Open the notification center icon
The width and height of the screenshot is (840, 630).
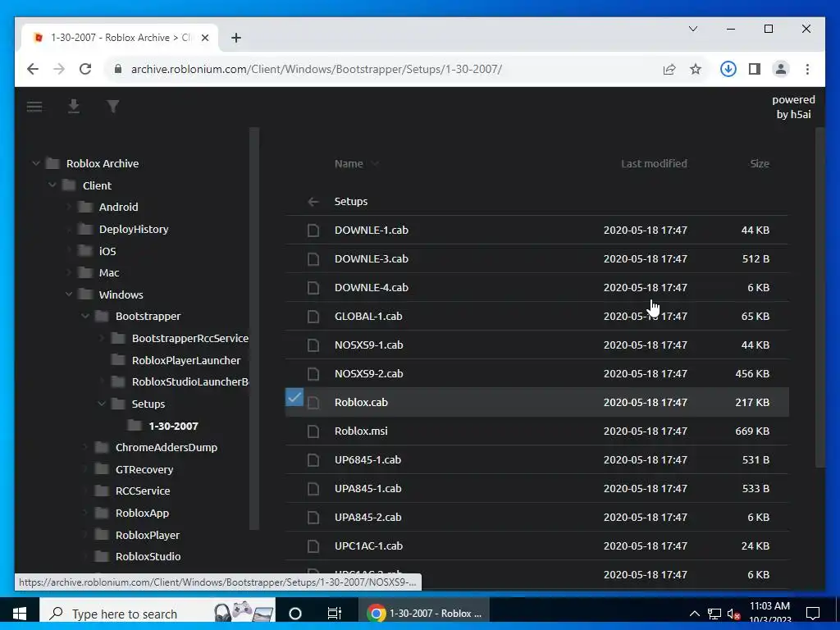point(813,614)
